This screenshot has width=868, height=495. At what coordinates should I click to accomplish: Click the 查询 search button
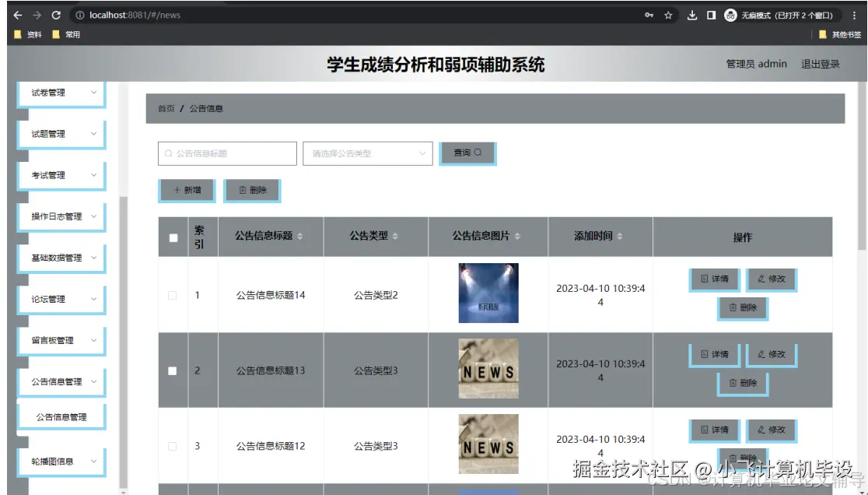[x=467, y=153]
